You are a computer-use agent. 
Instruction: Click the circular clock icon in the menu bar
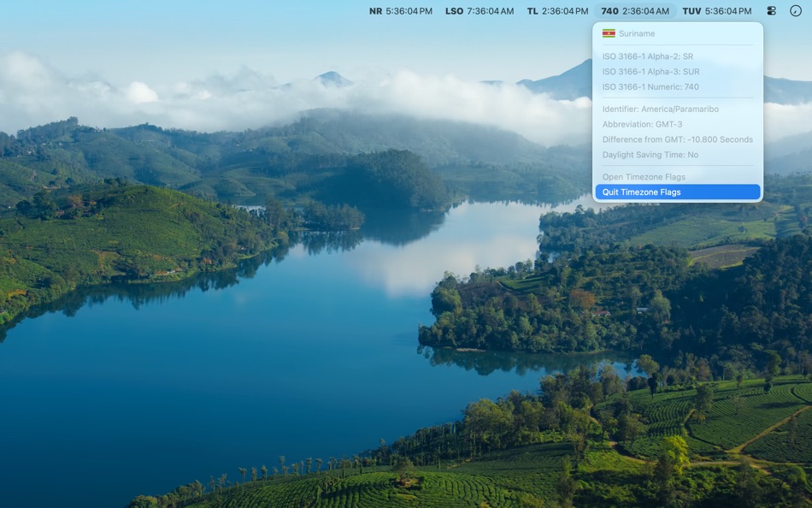[x=797, y=11]
